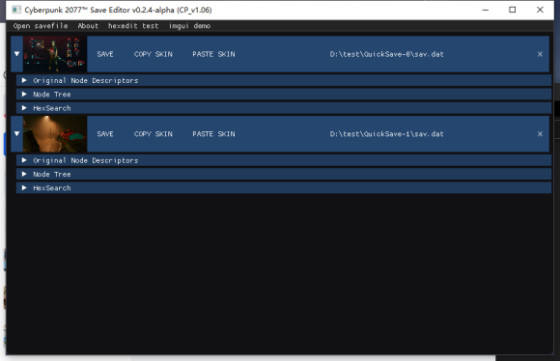Click the path text D:\test\QuickSave-0\sav.dat
This screenshot has width=560, height=361.
point(386,54)
